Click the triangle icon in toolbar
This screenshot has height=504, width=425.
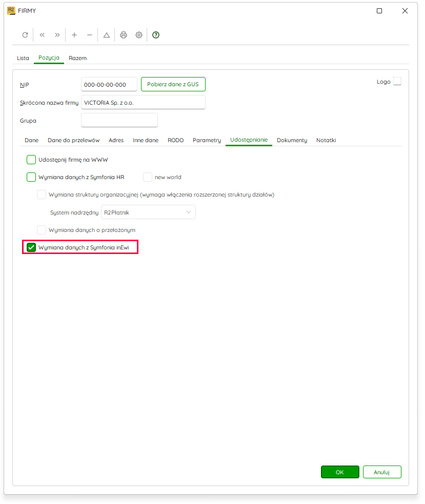point(107,35)
